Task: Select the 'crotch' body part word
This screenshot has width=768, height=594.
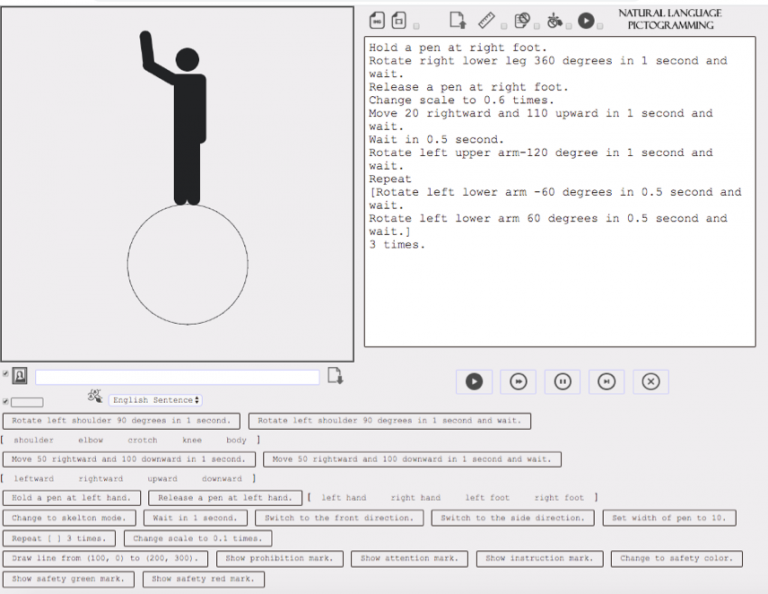Action: (x=143, y=440)
